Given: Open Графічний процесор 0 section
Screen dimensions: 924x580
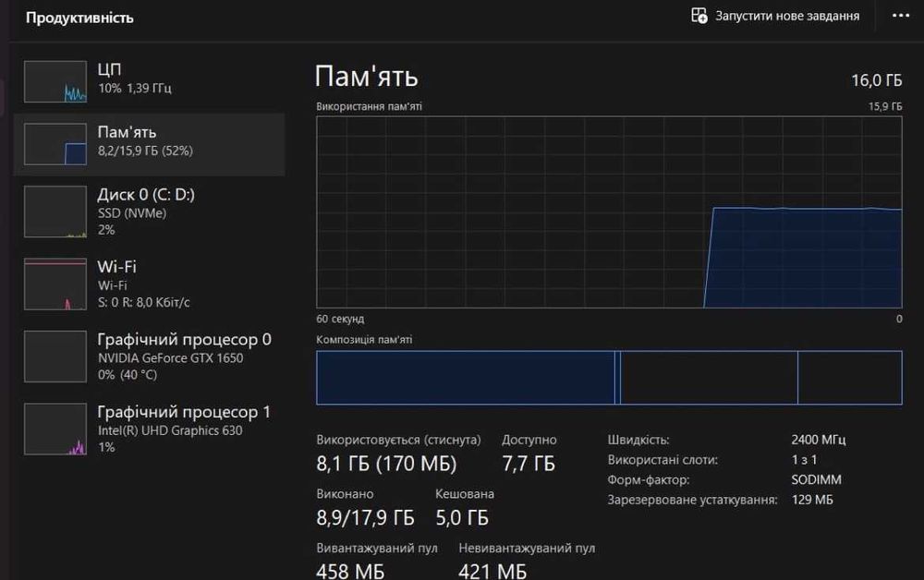Looking at the screenshot, I should 149,356.
